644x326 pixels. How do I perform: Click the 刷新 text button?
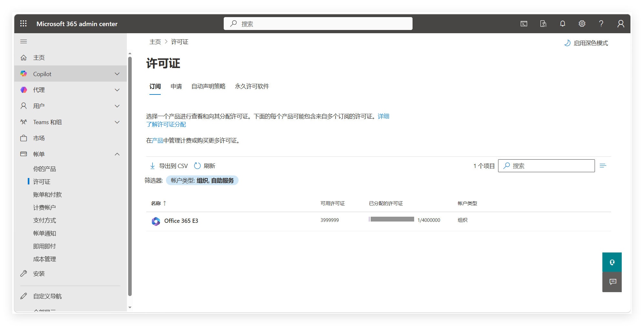click(210, 166)
